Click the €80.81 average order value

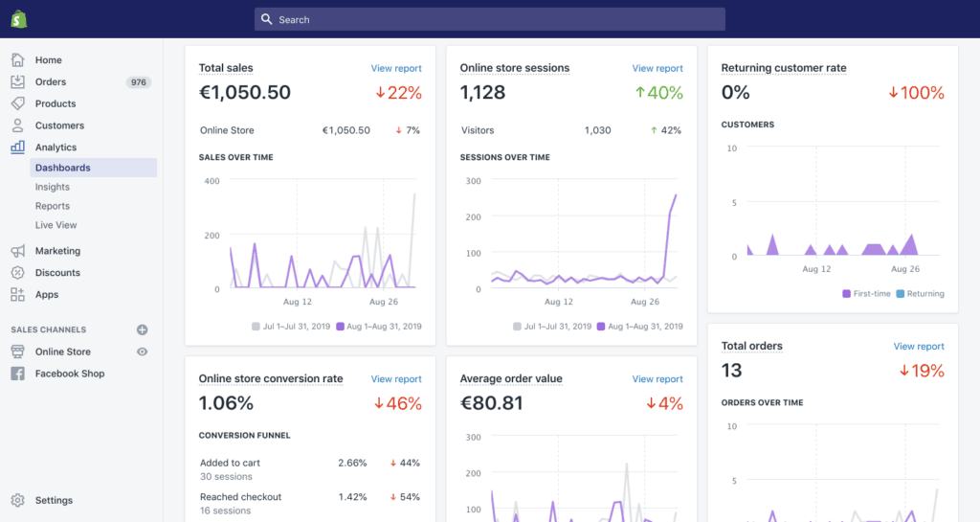[492, 403]
